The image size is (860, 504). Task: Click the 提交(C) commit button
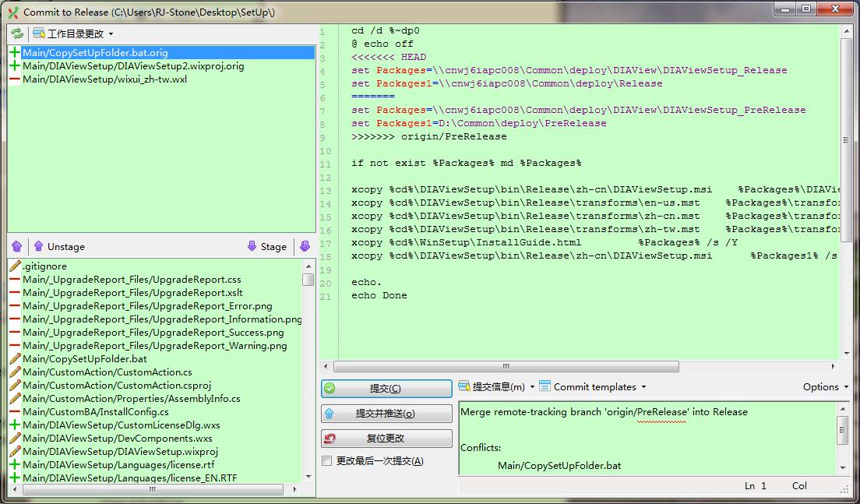(x=386, y=389)
